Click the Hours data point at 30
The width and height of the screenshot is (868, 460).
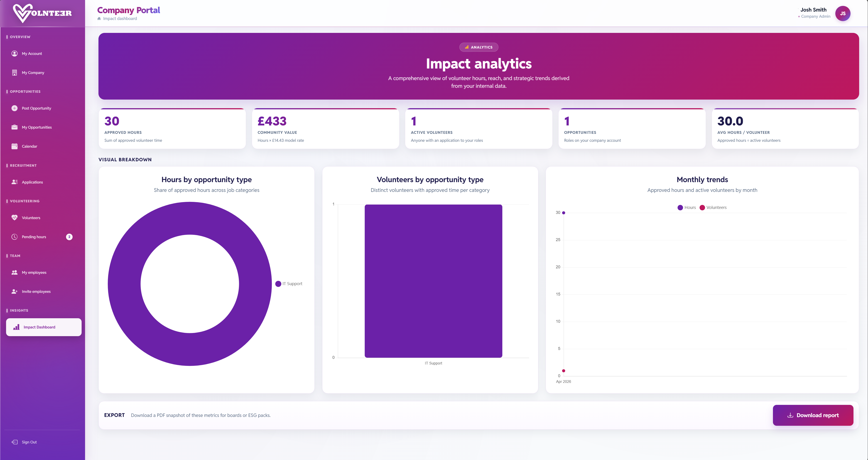tap(563, 213)
